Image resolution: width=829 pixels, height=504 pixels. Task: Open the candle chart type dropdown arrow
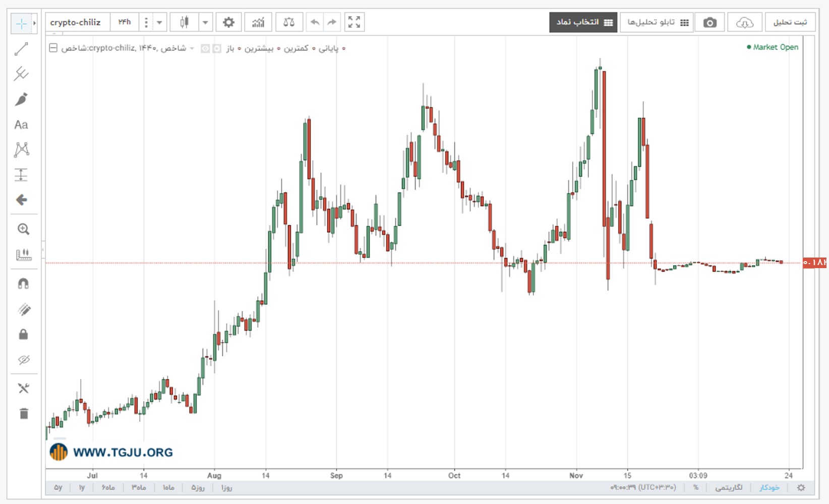(205, 22)
